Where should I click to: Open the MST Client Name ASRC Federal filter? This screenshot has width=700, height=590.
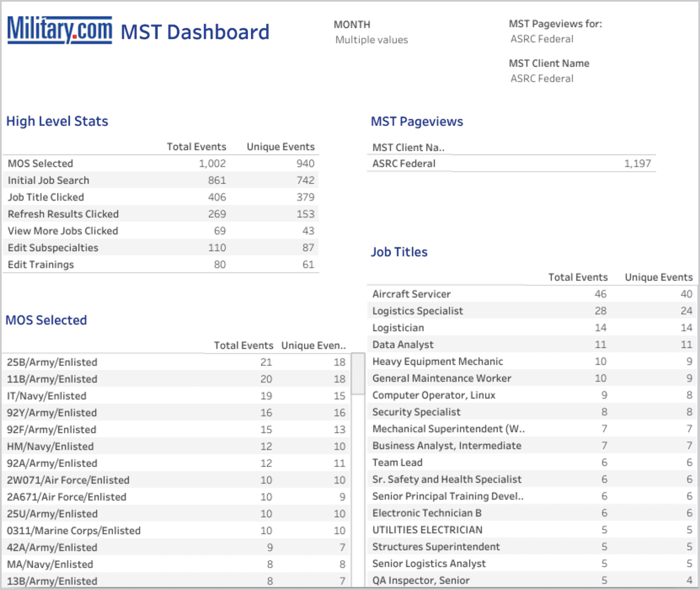point(542,79)
